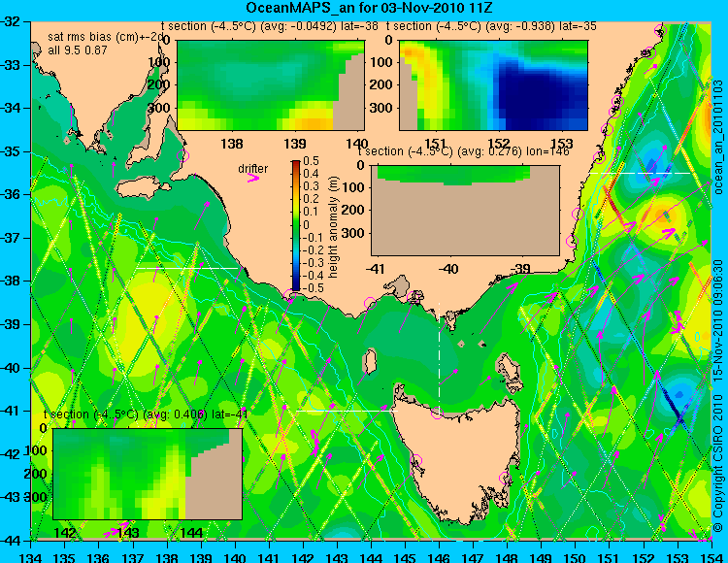Screen dimensions: 728x563
Task: Open the lat=-35 temperature section plot
Action: (493, 85)
